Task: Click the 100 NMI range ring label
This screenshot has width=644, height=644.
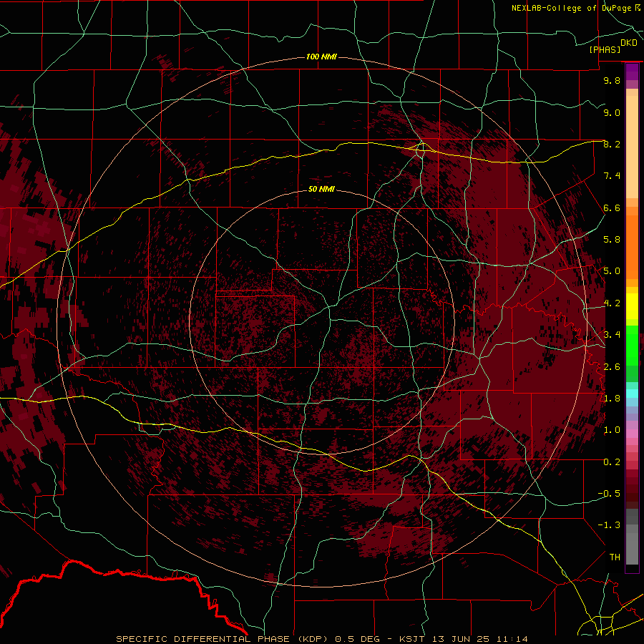Action: click(x=321, y=57)
